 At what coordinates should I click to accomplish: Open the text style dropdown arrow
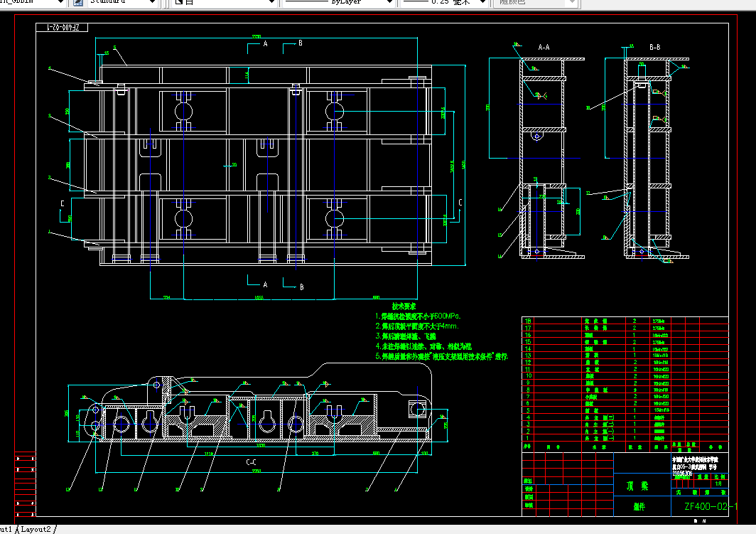coord(60,2)
